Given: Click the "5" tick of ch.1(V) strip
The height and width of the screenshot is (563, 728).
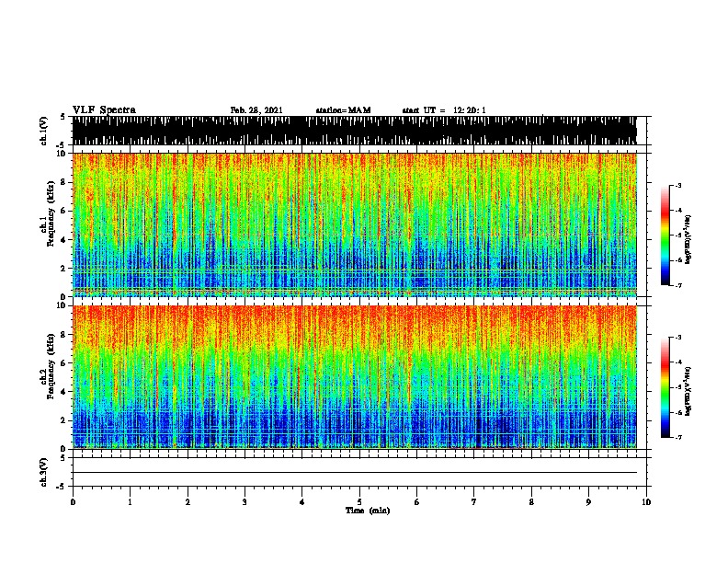Looking at the screenshot, I should point(63,117).
